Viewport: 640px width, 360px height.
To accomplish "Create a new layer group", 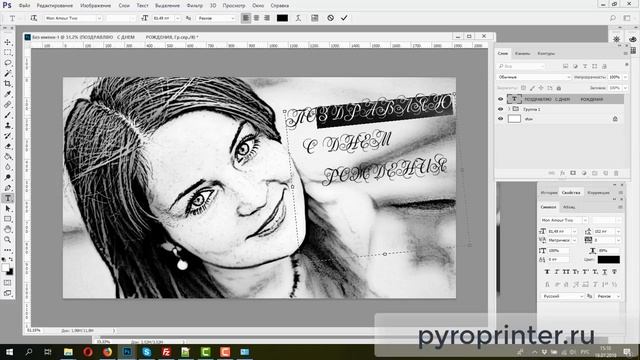I will [x=595, y=173].
